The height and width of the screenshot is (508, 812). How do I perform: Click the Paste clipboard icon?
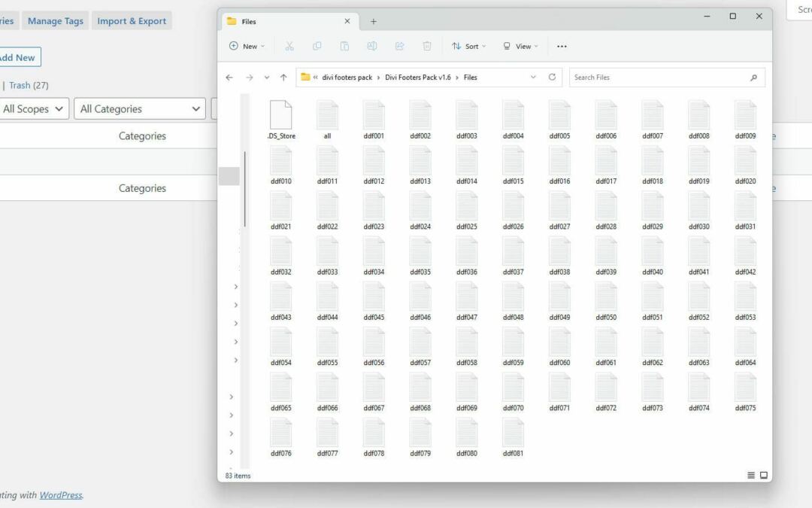tap(344, 46)
